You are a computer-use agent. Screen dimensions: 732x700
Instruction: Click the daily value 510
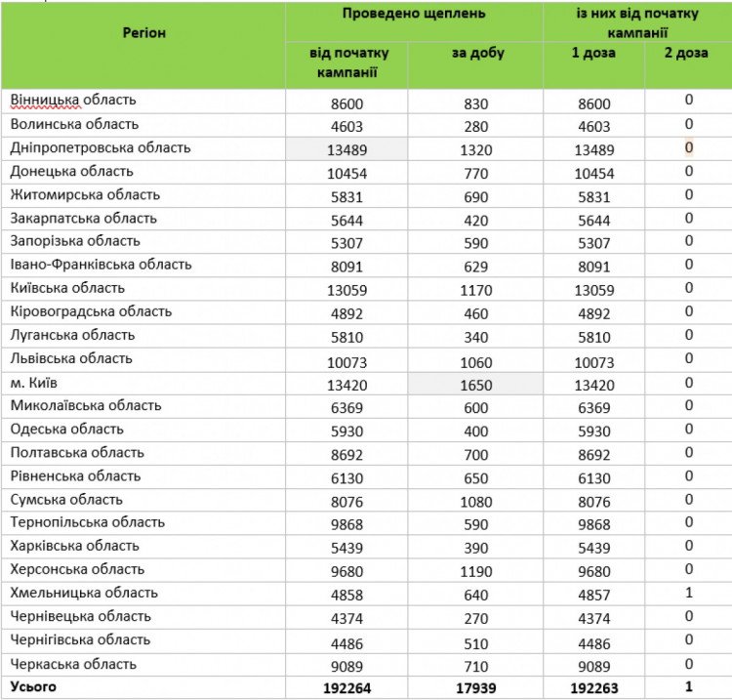(x=475, y=644)
